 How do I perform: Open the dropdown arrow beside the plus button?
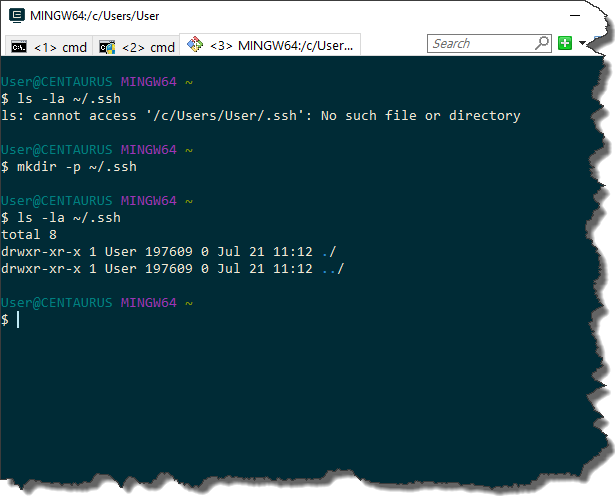pyautogui.click(x=582, y=43)
